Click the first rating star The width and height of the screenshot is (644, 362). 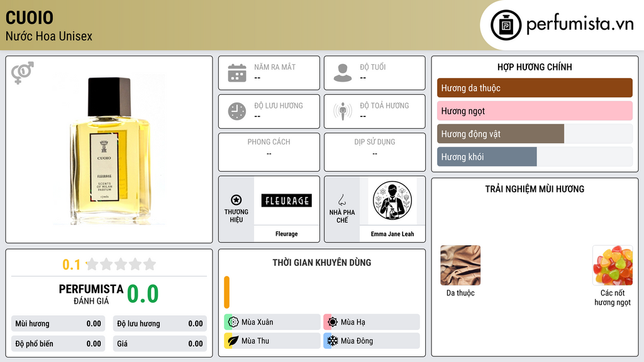(92, 264)
